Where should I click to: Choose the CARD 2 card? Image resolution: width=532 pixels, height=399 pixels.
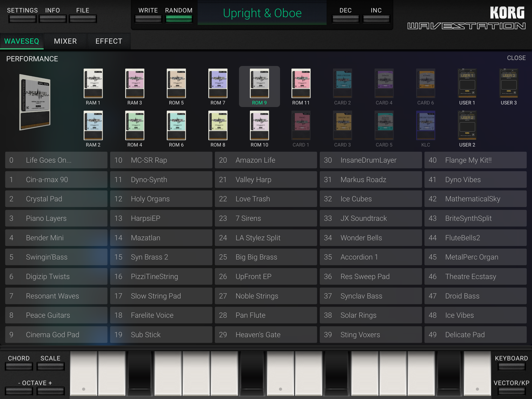click(342, 84)
